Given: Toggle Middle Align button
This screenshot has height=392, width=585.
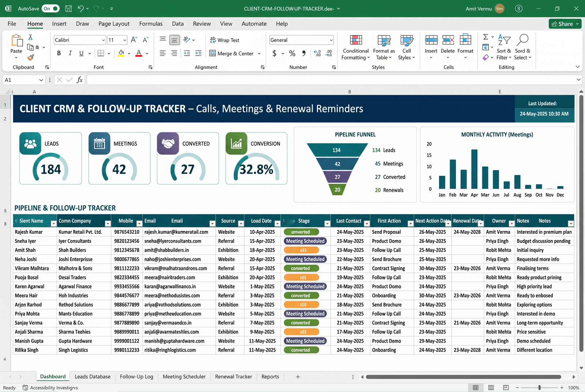Looking at the screenshot, I should [174, 40].
